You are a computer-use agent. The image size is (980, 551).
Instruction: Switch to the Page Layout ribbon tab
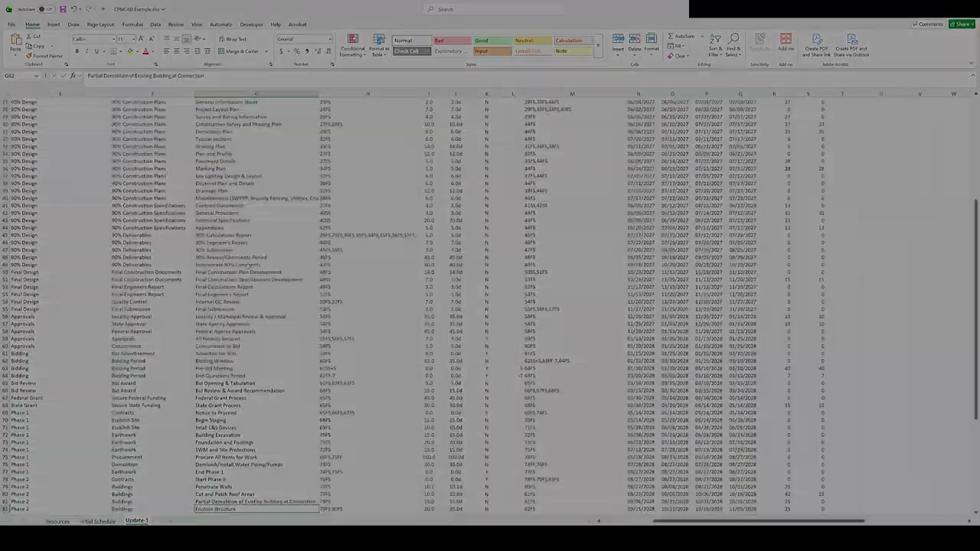(x=100, y=24)
